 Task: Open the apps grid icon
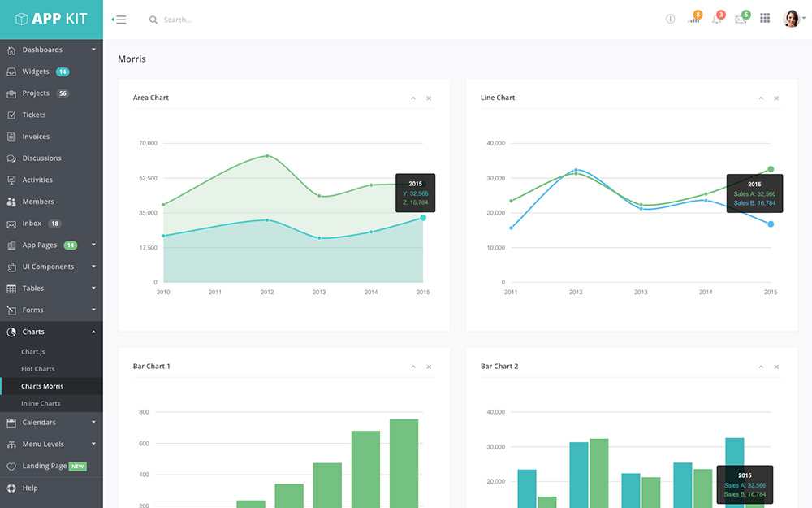click(765, 18)
